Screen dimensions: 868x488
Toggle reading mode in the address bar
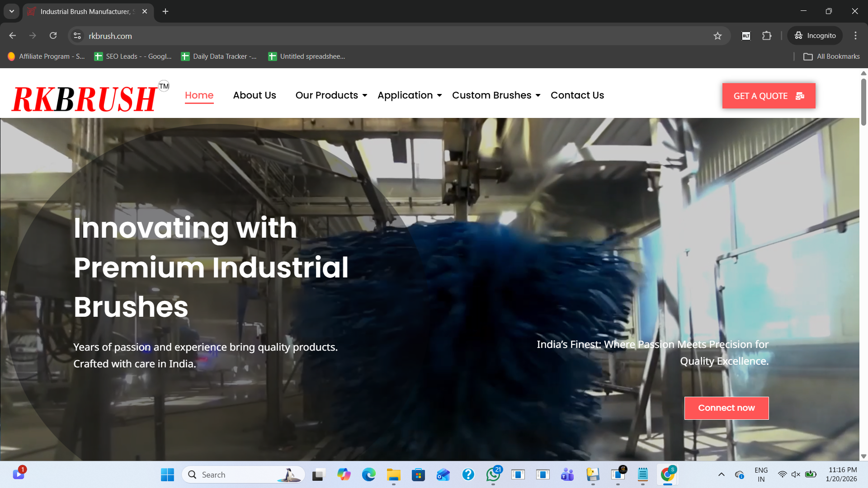746,36
